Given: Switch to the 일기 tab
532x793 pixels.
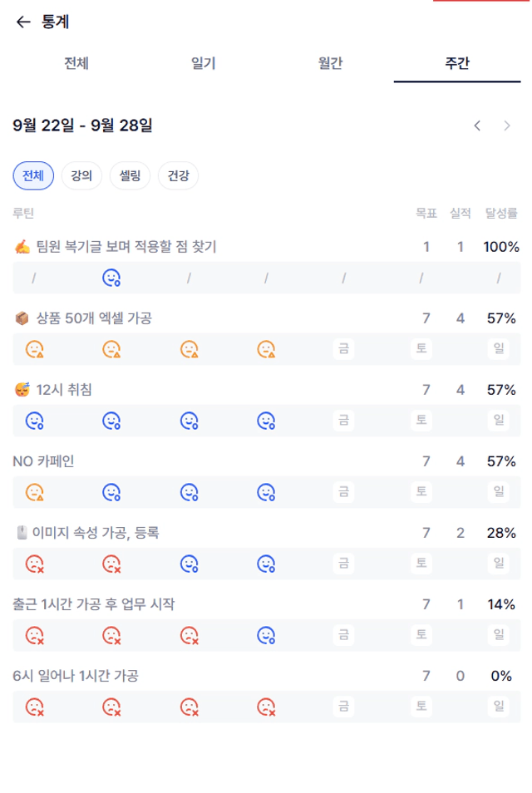Looking at the screenshot, I should (204, 63).
